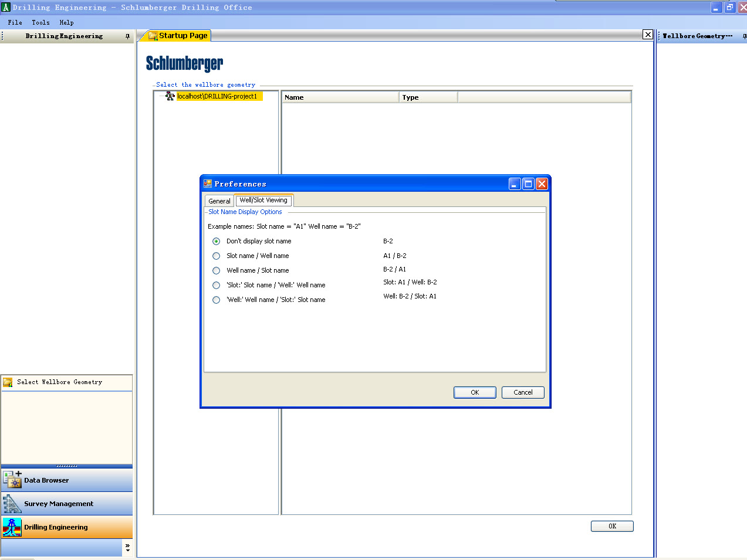Close the Startup Page tab with X
The image size is (747, 560).
point(648,35)
